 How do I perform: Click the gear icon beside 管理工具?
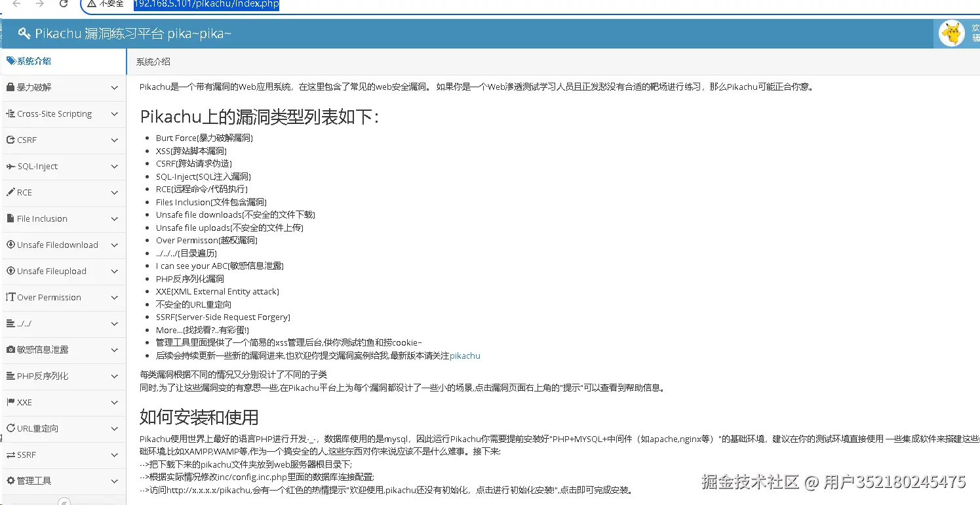coord(10,481)
